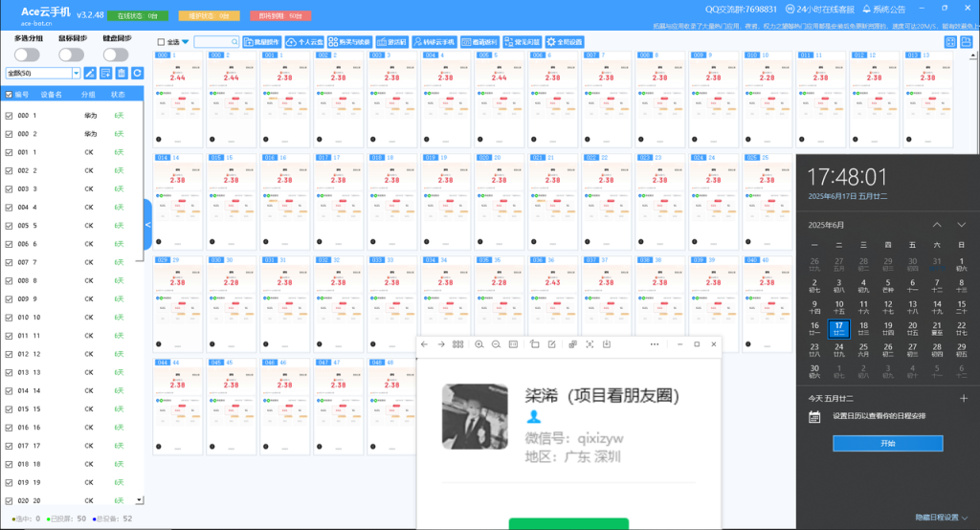Image resolution: width=980 pixels, height=530 pixels.
Task: Click the device search input field
Action: [216, 42]
